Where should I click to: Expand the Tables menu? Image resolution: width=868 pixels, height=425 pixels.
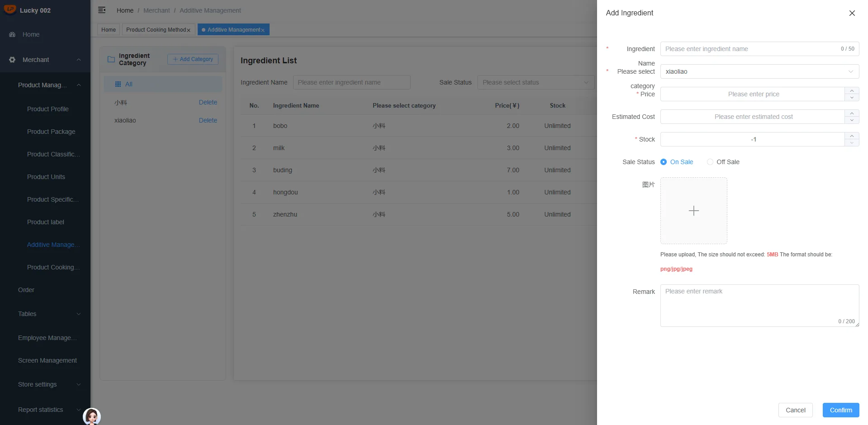45,314
